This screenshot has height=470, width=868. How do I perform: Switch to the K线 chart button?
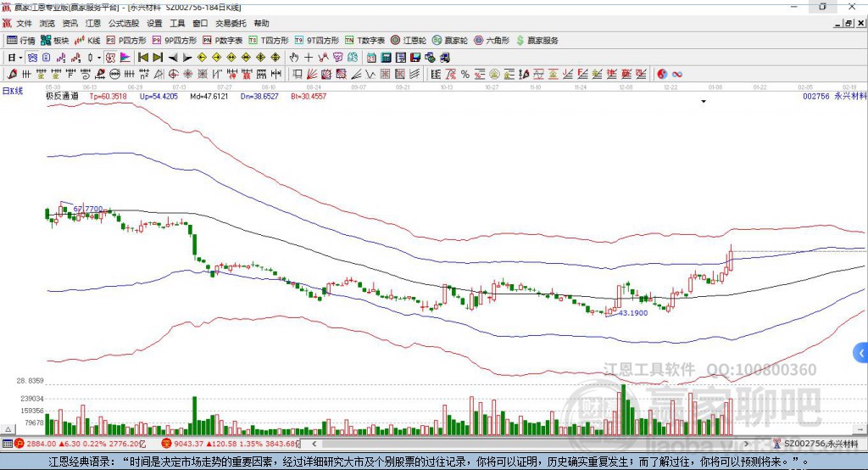(87, 41)
